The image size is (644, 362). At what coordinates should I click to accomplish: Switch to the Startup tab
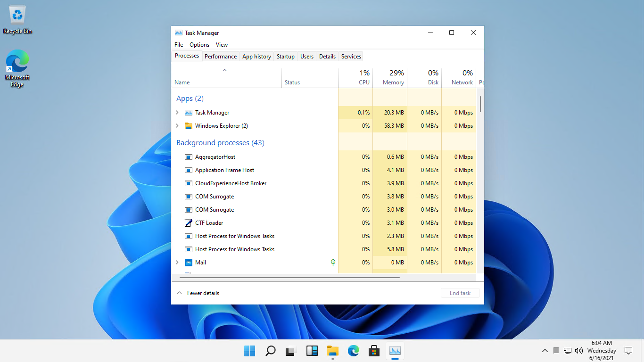coord(285,57)
